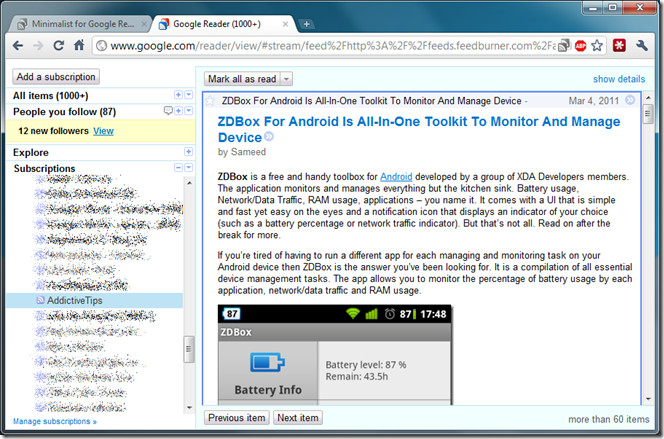
Task: Click the 'more than 60 items' text
Action: point(609,419)
